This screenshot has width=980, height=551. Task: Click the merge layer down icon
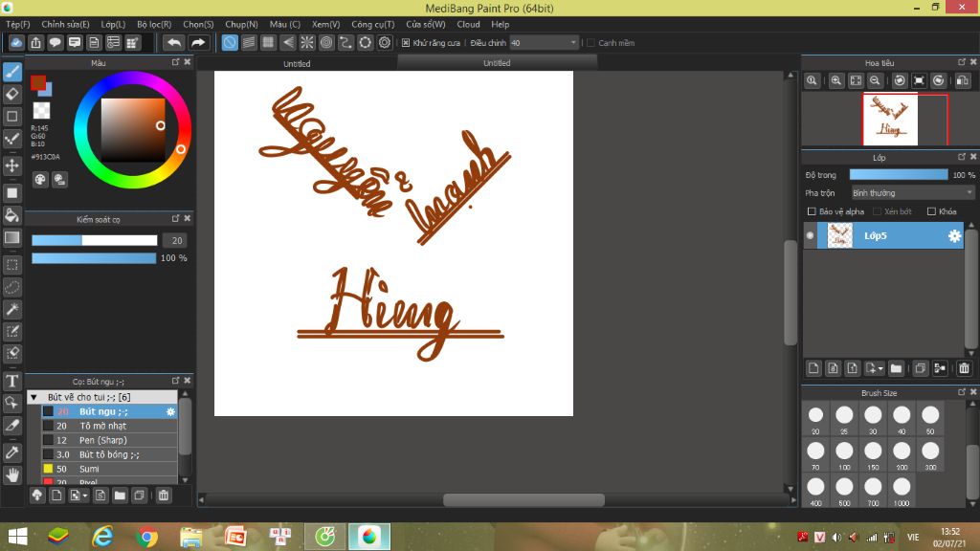940,368
